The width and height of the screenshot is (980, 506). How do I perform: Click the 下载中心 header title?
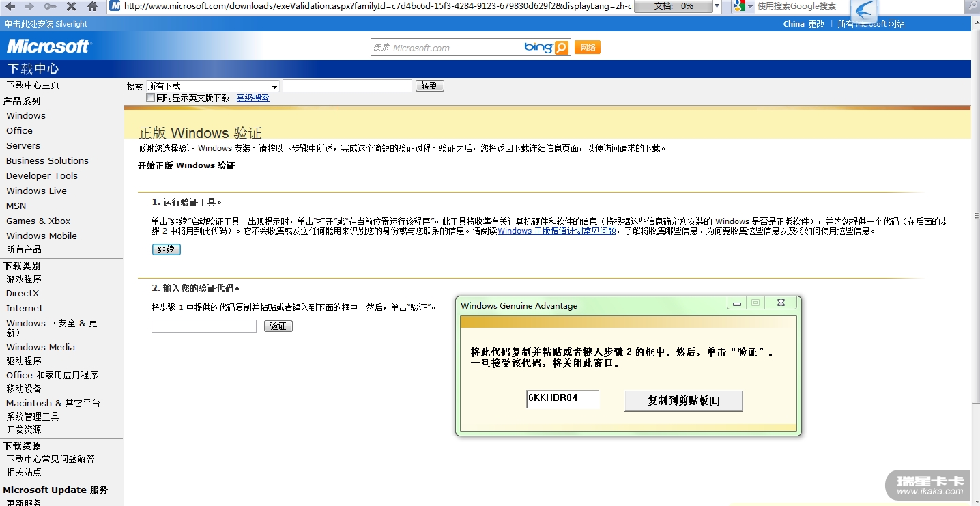33,68
